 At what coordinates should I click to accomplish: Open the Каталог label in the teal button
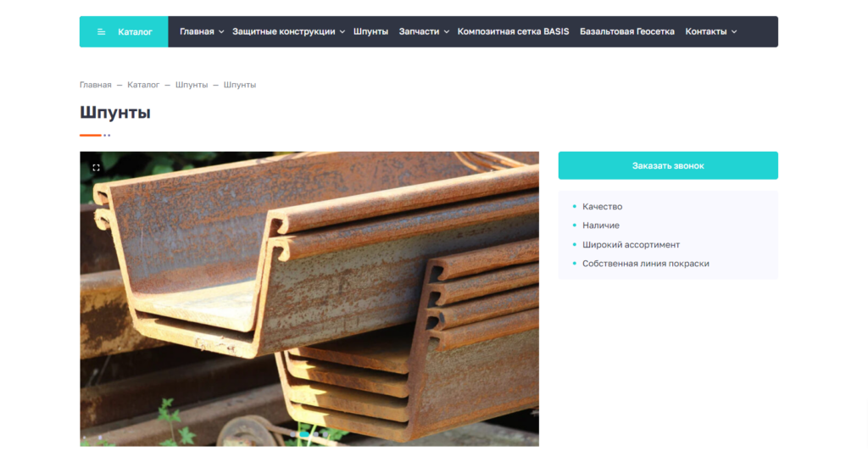click(135, 32)
